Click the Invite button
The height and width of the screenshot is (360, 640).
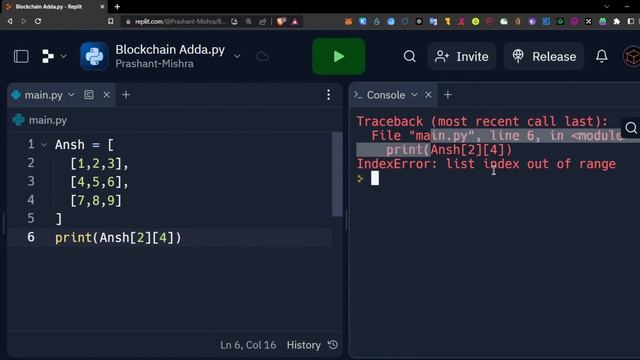[x=462, y=56]
